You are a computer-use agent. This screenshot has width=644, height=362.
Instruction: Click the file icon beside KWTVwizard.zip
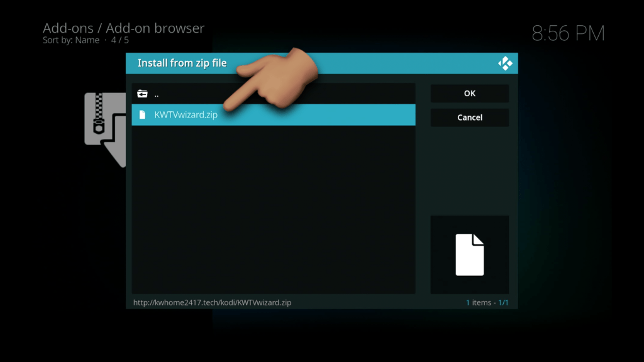click(x=142, y=114)
